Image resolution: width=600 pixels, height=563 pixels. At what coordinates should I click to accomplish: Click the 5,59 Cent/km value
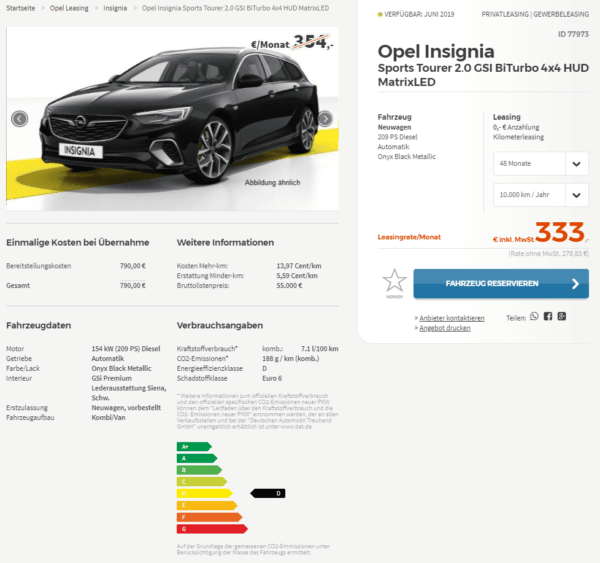click(297, 276)
